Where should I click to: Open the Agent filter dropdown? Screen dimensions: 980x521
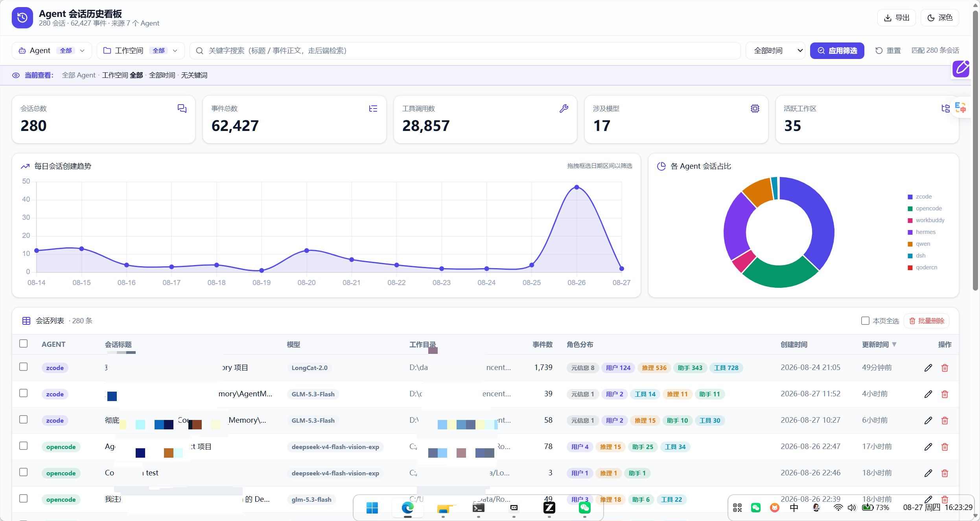[x=52, y=51]
